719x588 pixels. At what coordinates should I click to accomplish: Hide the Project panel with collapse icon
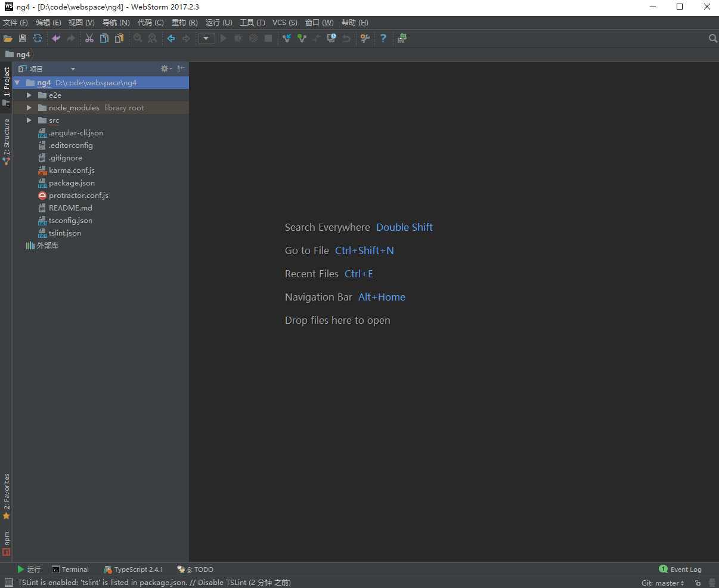181,69
